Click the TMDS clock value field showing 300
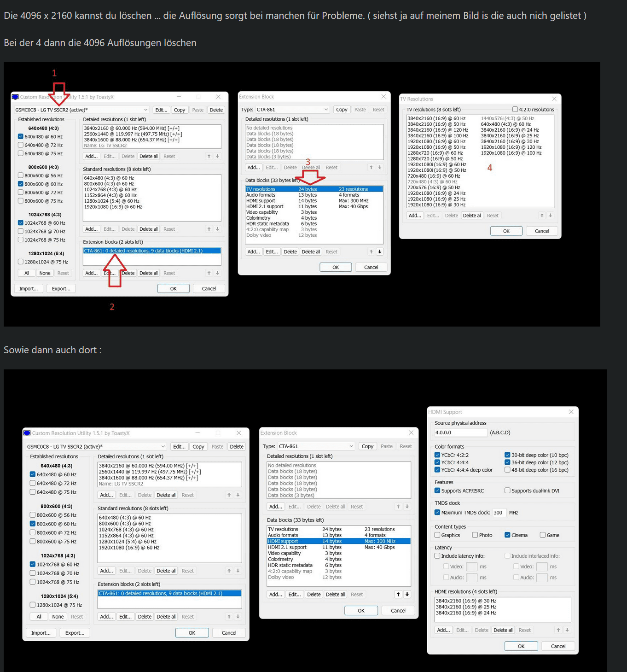The width and height of the screenshot is (627, 672). (499, 513)
